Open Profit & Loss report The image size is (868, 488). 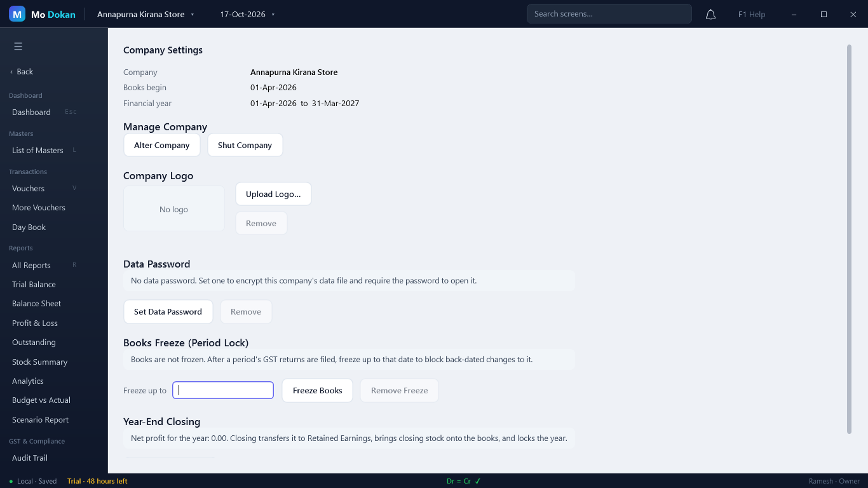pos(44,323)
